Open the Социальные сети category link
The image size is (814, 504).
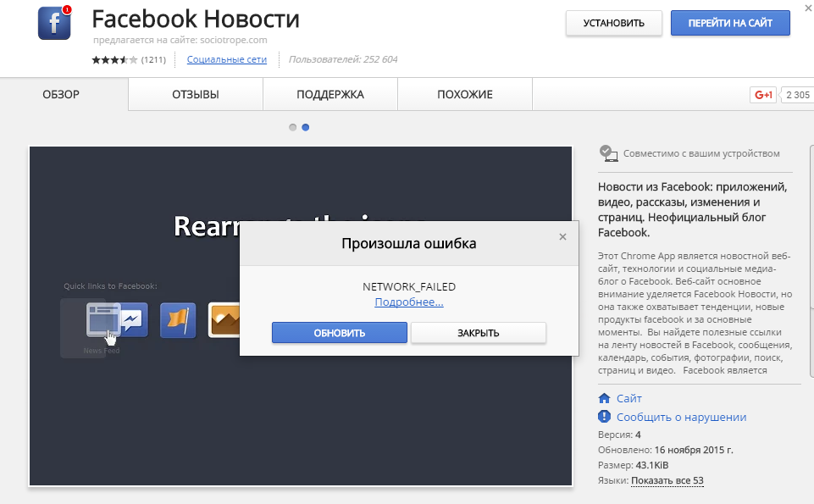[x=227, y=59]
